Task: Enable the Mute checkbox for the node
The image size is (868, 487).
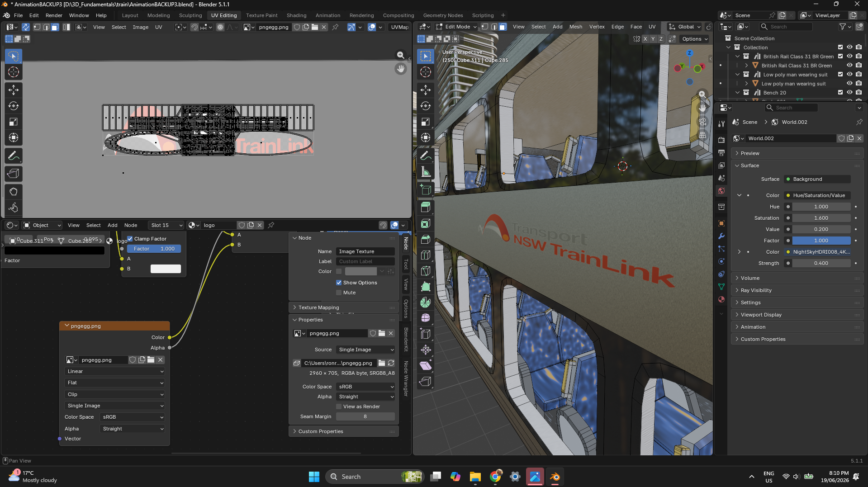Action: click(x=339, y=293)
